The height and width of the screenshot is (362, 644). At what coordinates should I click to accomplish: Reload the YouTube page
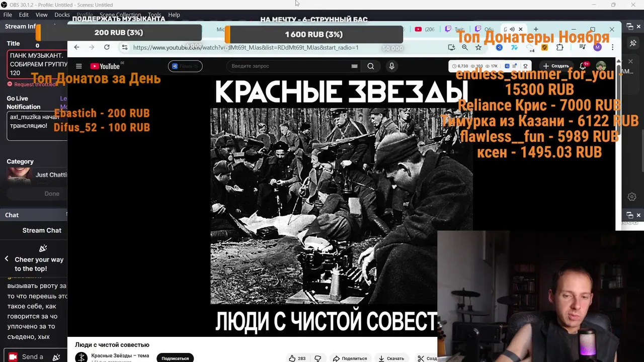coord(107,47)
